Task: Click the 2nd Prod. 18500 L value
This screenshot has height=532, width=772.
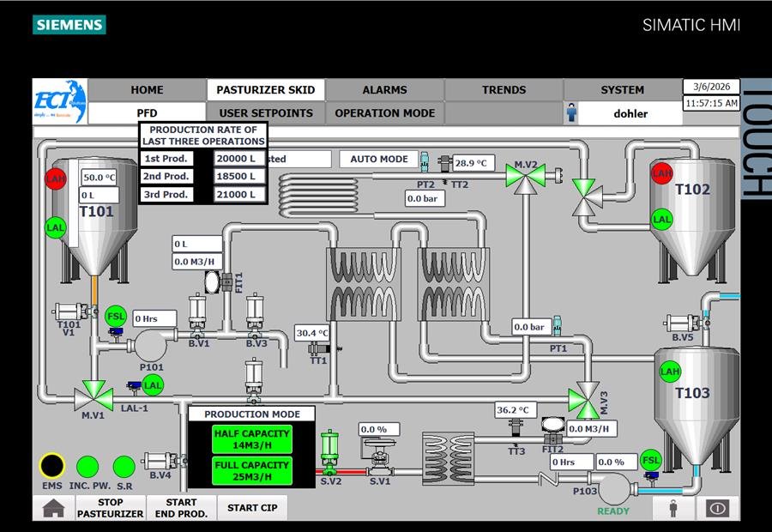Action: point(240,177)
